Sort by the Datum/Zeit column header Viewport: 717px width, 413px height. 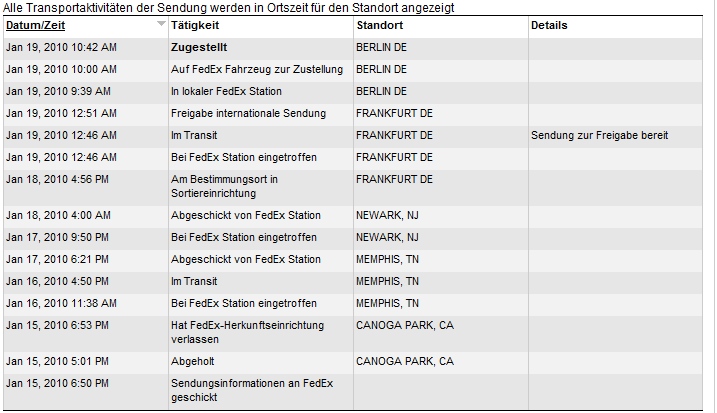point(34,25)
